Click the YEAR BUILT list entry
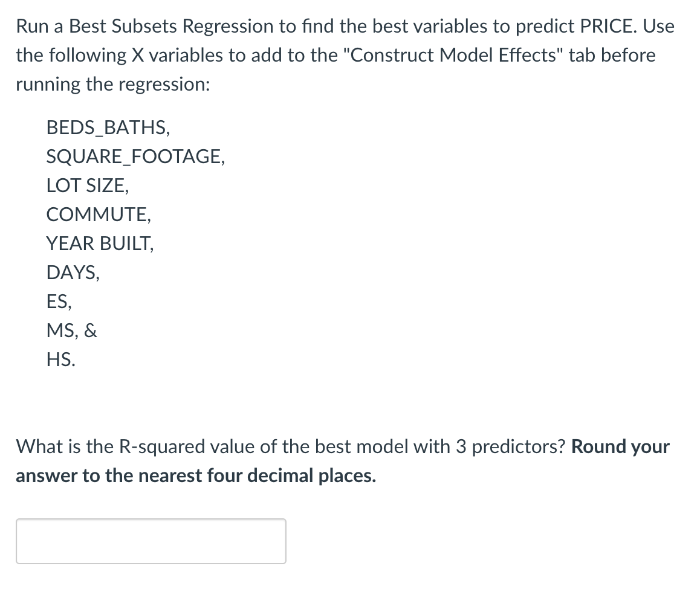Viewport: 700px width, 592px height. 100,243
